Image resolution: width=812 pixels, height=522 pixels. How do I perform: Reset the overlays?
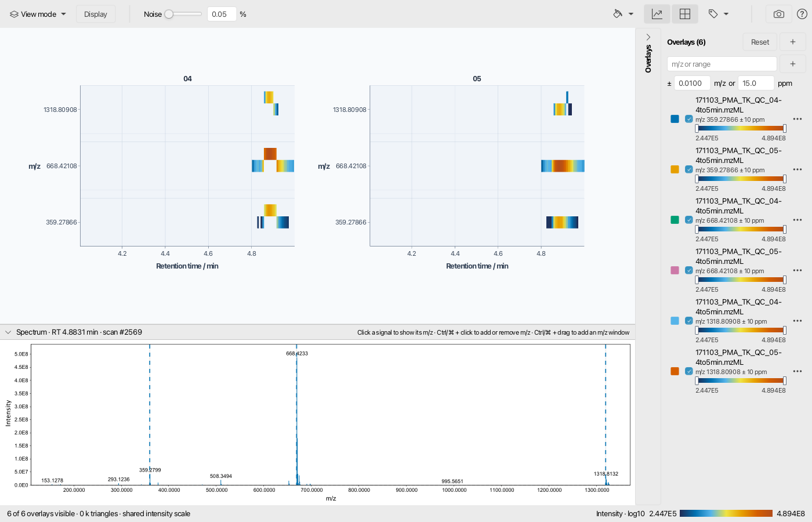pos(760,42)
